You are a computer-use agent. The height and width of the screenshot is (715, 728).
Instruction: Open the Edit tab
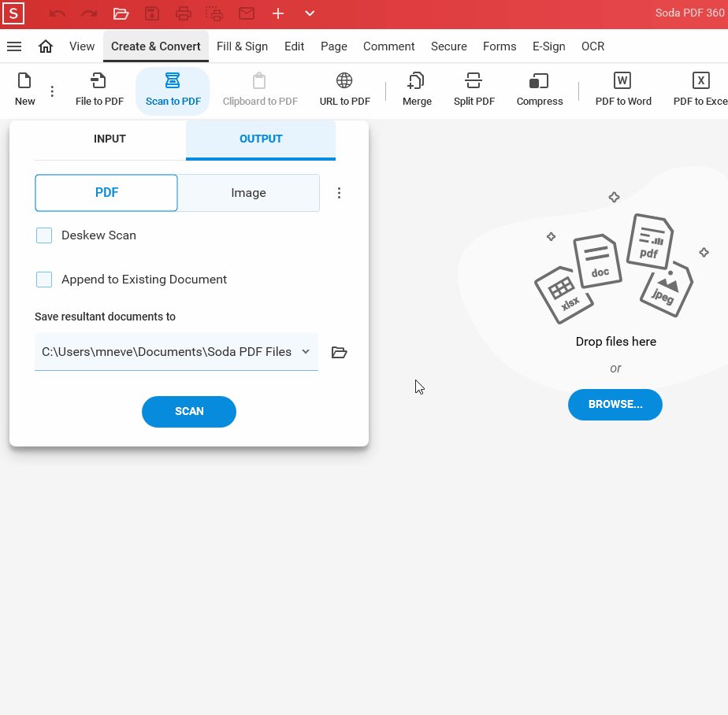(295, 46)
